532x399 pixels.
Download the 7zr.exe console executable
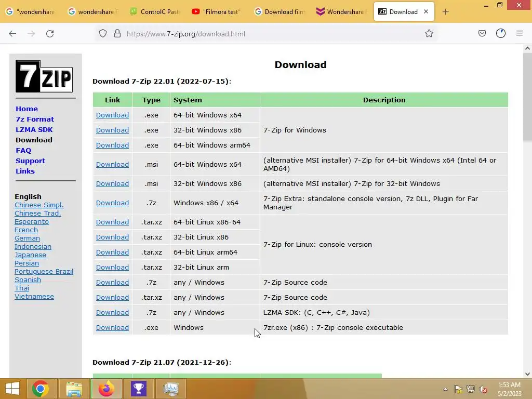pyautogui.click(x=112, y=327)
